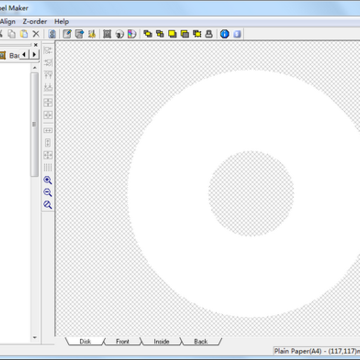
Task: Click the left panel scrollbar down arrow
Action: click(35, 338)
